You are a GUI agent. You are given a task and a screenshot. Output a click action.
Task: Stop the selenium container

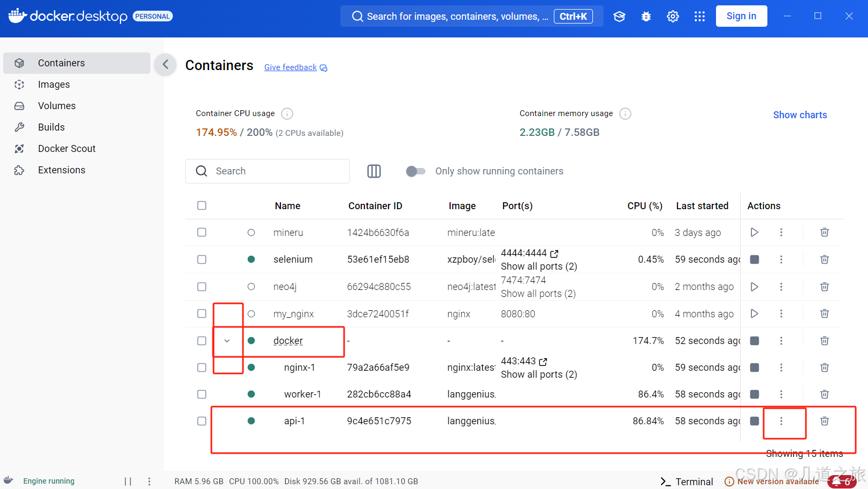point(754,259)
